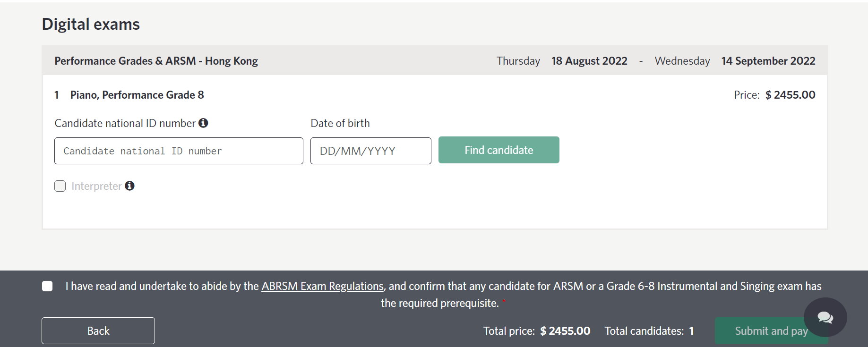Screen dimensions: 868x347
Task: Click the Total price amount in footer
Action: [565, 331]
